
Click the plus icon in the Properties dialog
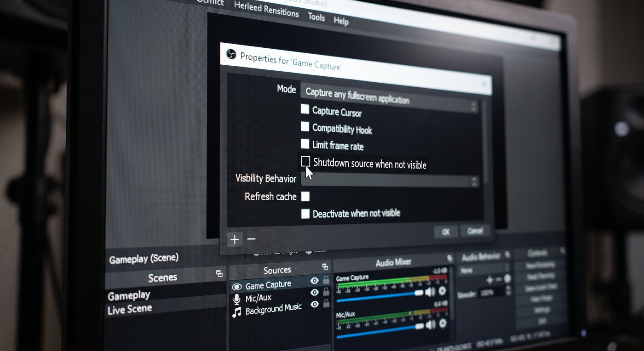(235, 239)
